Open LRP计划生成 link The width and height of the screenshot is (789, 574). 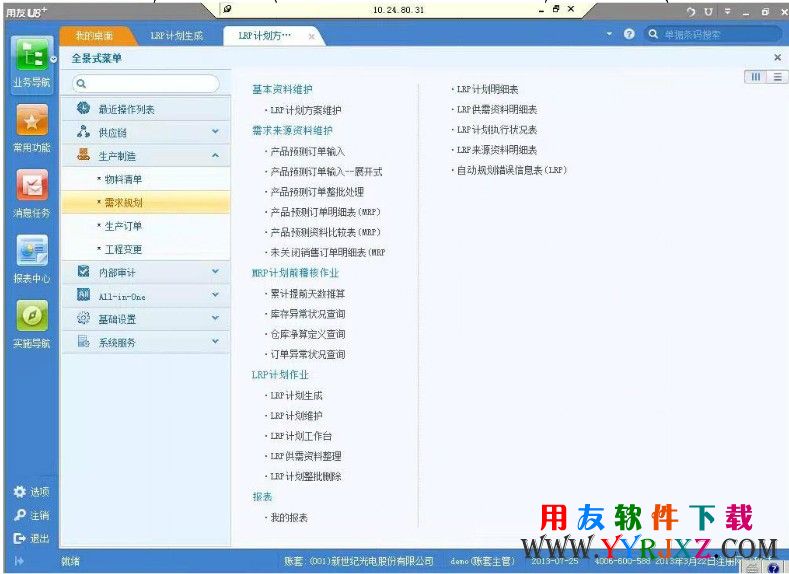coord(296,395)
